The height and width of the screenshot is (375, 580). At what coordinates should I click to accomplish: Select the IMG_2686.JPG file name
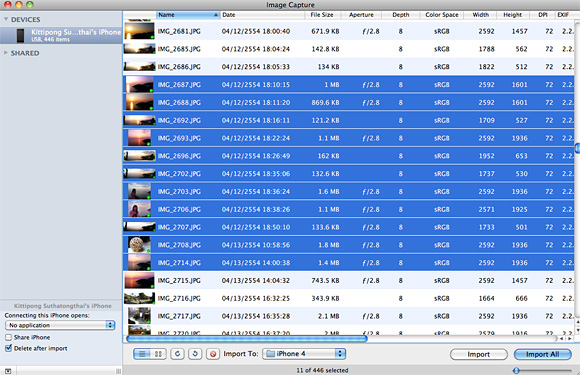[x=179, y=67]
